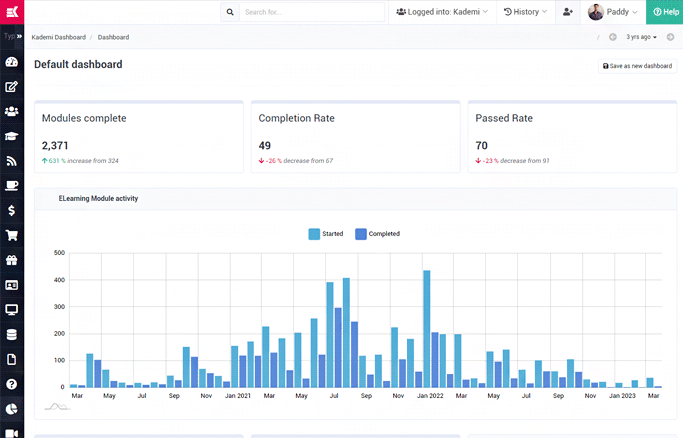Screen dimensions: 683x438
Task: Click the green Help button
Action: (665, 12)
